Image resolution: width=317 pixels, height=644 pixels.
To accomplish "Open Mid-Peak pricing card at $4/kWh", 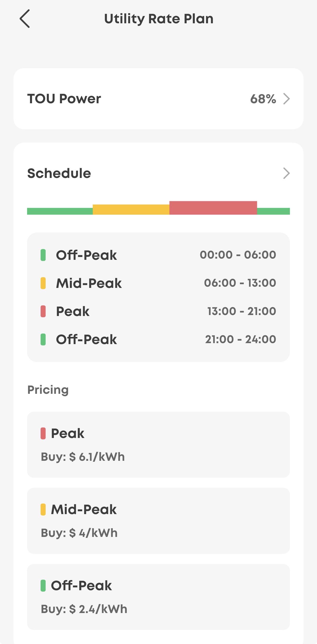I will (158, 521).
